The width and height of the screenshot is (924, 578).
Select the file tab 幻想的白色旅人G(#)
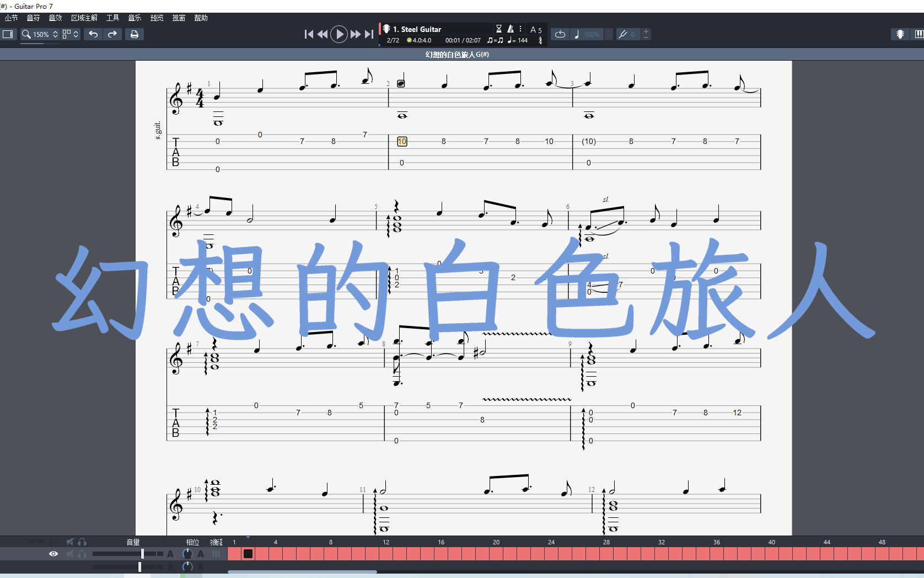point(457,55)
